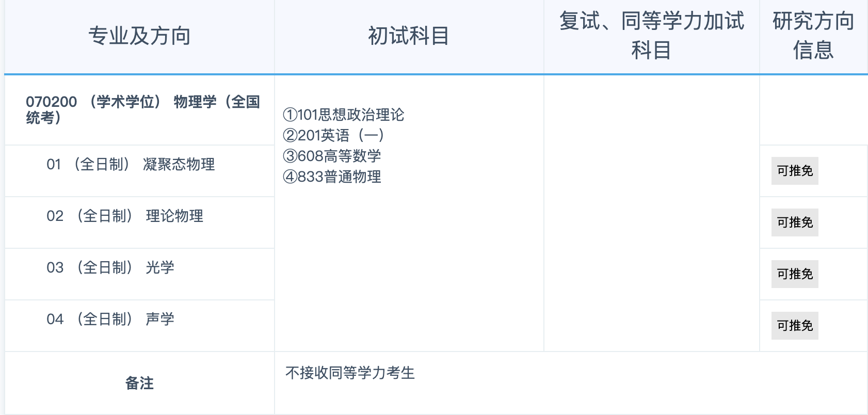
Task: Select the 02 理论物理 direction row
Action: 125,216
